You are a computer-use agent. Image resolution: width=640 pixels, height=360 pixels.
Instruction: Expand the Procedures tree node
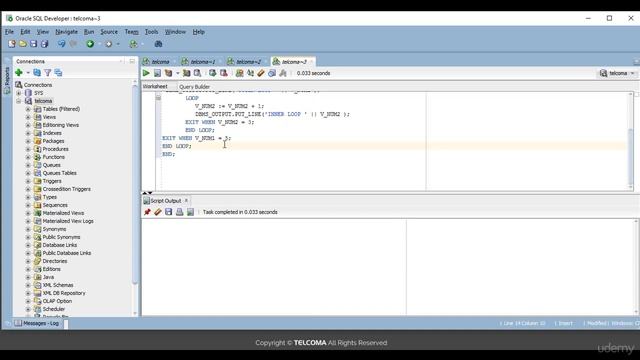point(28,149)
